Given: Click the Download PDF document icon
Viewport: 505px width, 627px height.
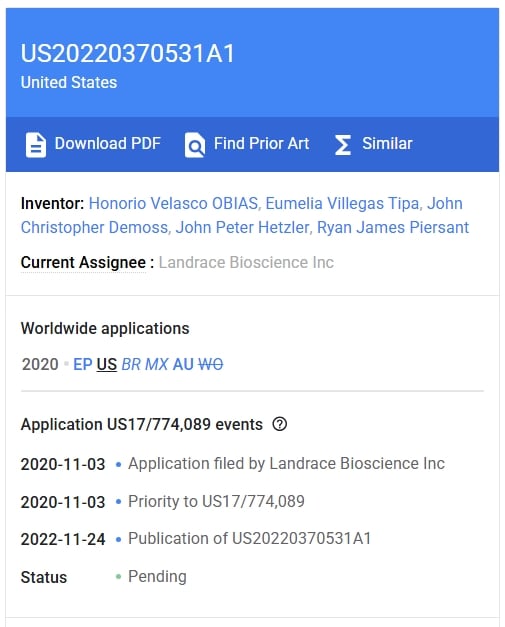Looking at the screenshot, I should (x=36, y=145).
